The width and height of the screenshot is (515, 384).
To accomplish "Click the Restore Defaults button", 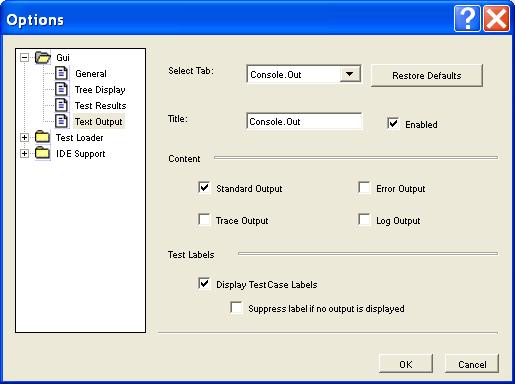I will point(427,76).
